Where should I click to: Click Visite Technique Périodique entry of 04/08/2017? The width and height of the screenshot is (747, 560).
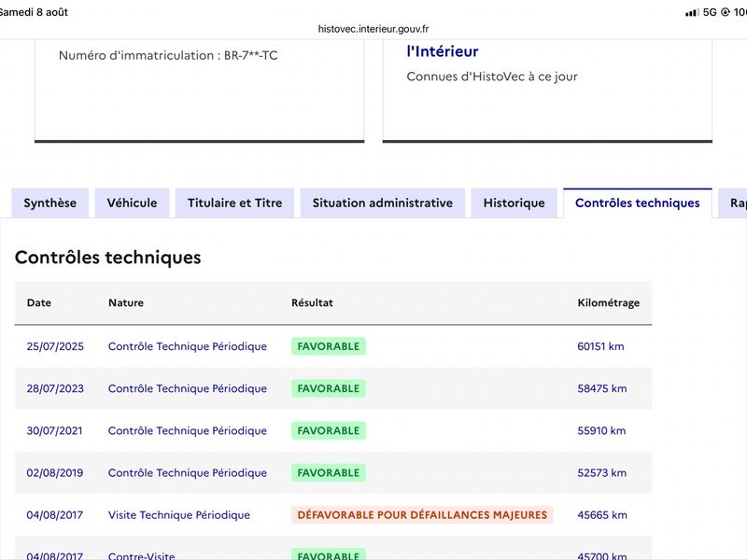point(179,515)
